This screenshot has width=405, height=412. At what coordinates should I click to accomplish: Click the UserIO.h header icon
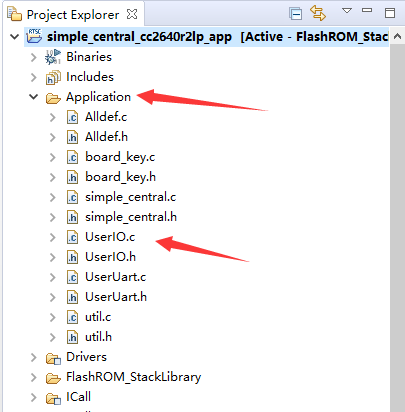point(72,257)
